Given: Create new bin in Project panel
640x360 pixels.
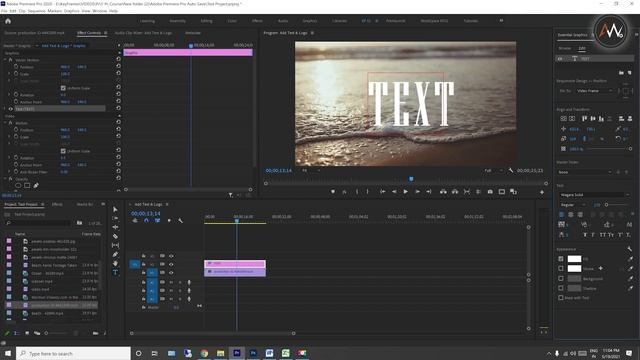Looking at the screenshot, I should (95, 333).
